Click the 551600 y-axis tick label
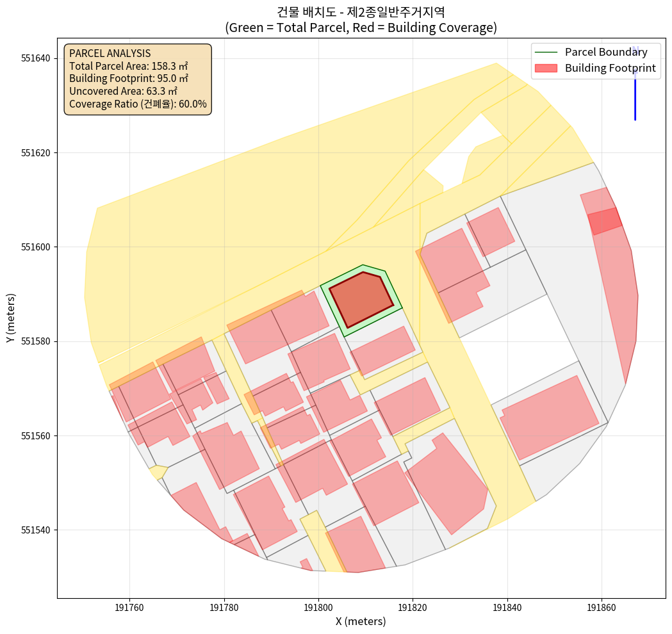672x634 pixels. (x=37, y=247)
